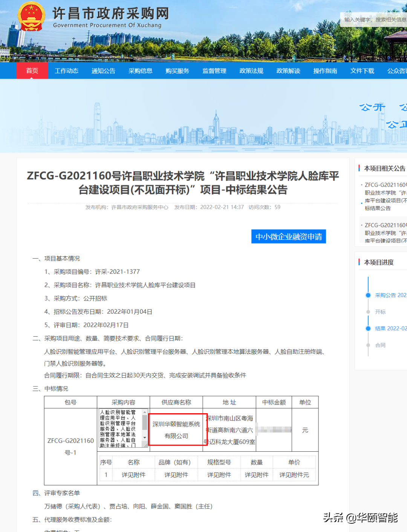Open the 结果 progress step

(391, 328)
